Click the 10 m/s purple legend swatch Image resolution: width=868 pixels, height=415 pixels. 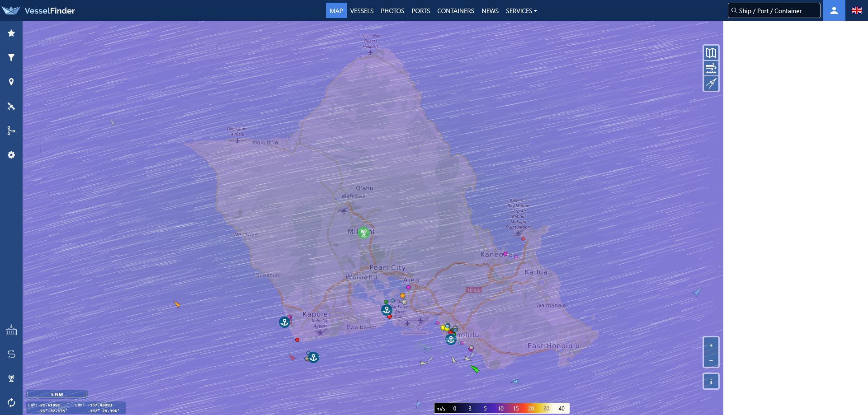pos(501,408)
